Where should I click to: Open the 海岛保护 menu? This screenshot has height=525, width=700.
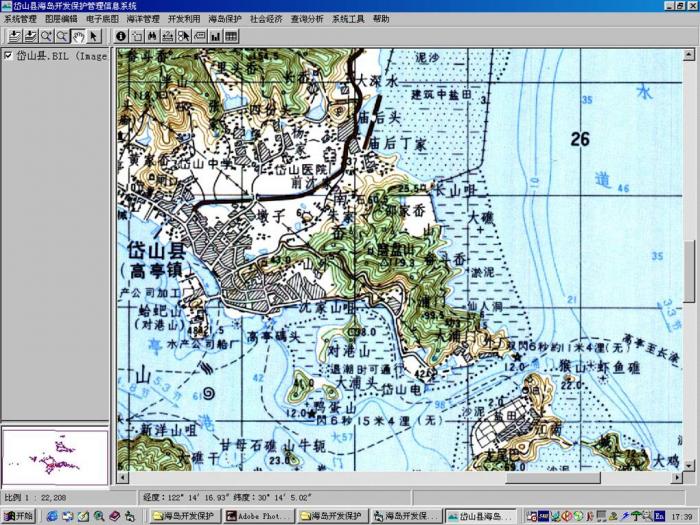[x=225, y=19]
